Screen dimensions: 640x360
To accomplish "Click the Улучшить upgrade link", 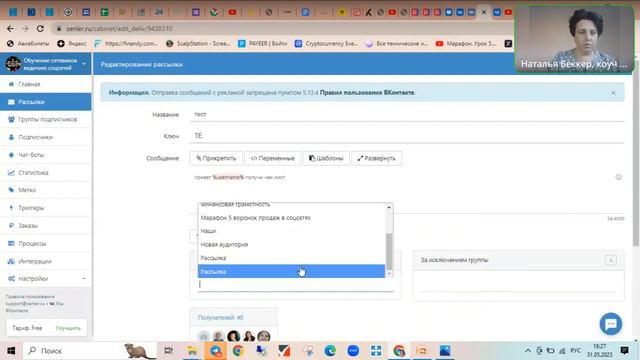I will (68, 328).
